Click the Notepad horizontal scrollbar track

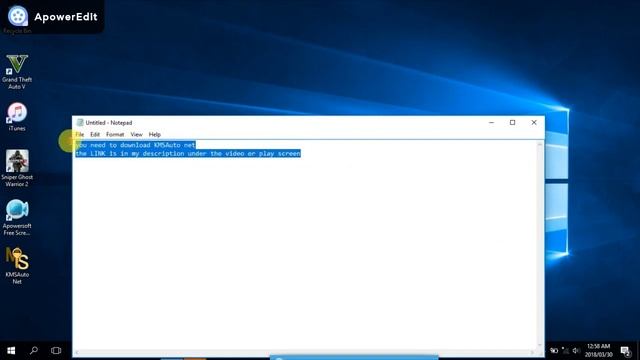pyautogui.click(x=304, y=353)
